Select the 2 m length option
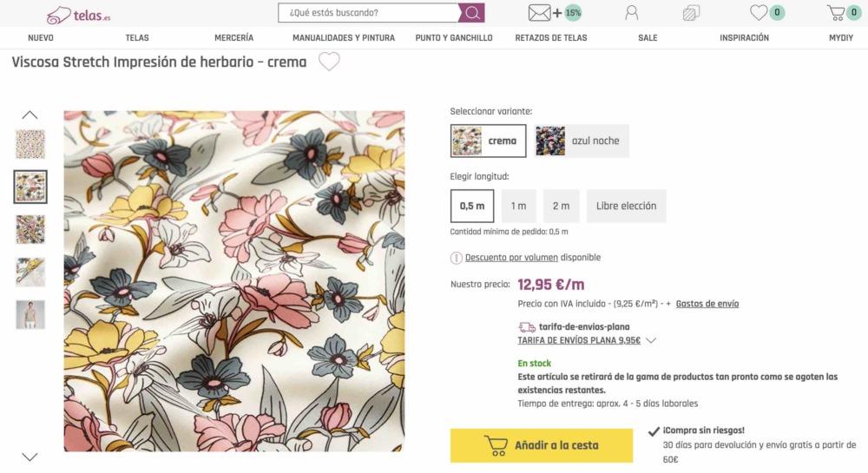Viewport: 868px width, 473px height. click(x=562, y=206)
